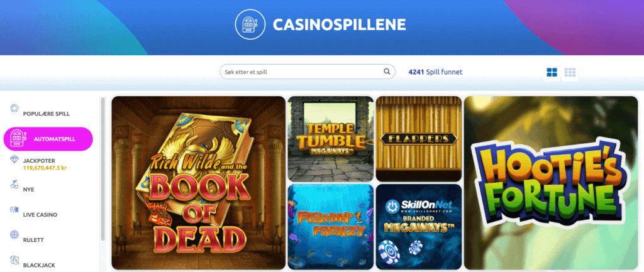Launch the Flappers slot game

[419, 139]
